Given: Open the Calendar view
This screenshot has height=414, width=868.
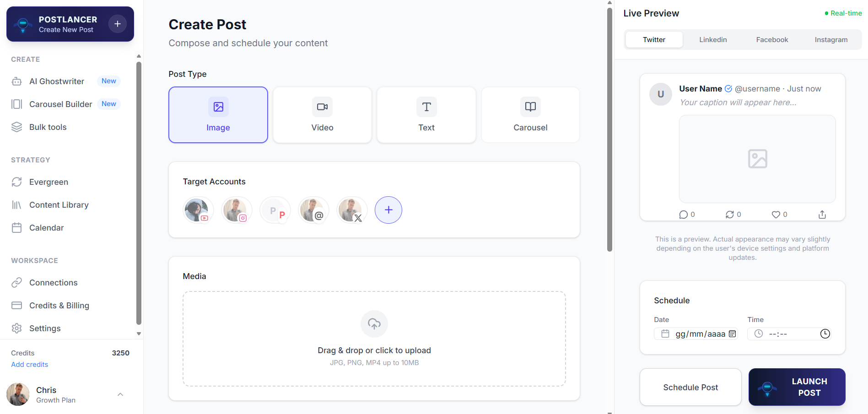Looking at the screenshot, I should 46,227.
